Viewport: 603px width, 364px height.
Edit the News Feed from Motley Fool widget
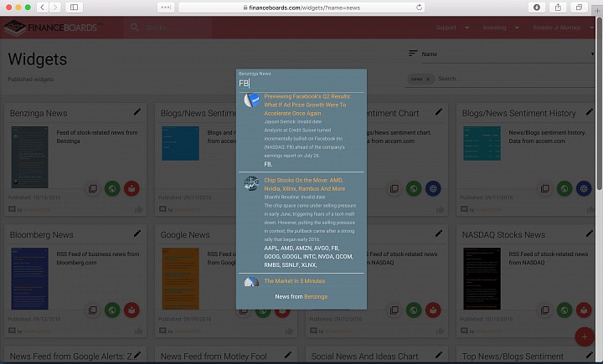coord(287,355)
